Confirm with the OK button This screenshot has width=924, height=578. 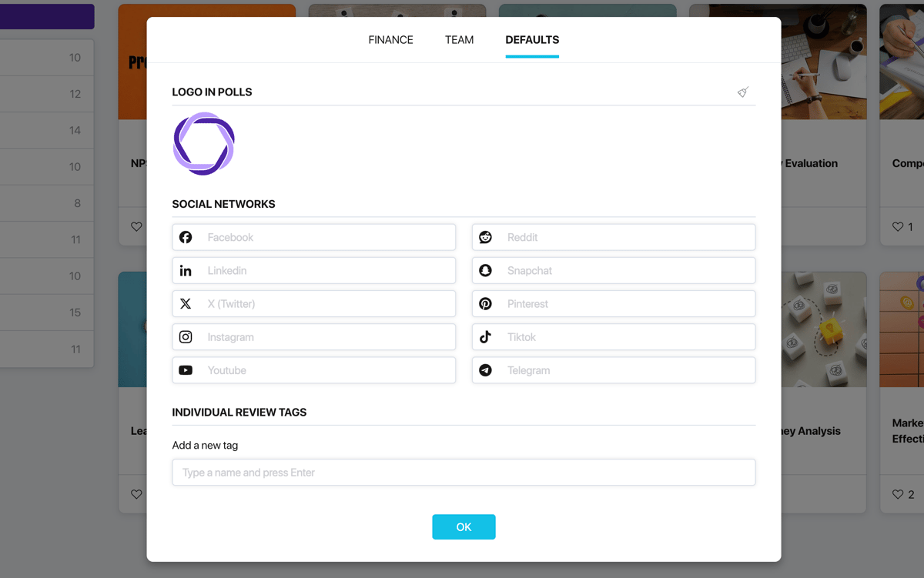point(464,527)
